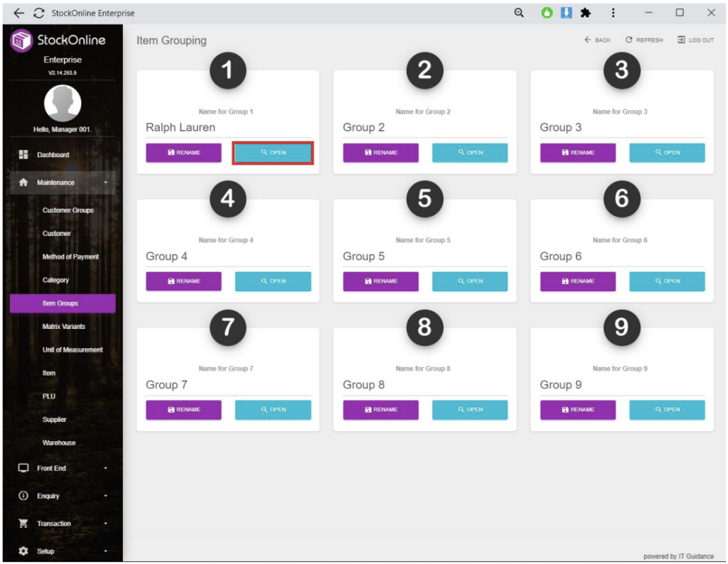Click the zoom magnifier icon in title bar
This screenshot has width=728, height=564.
point(519,13)
